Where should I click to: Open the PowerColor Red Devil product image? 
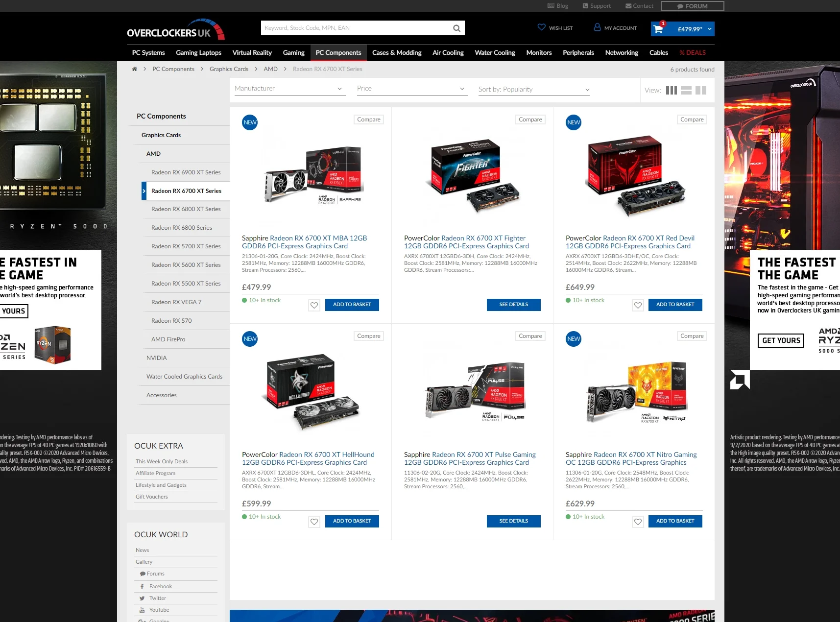coord(634,177)
